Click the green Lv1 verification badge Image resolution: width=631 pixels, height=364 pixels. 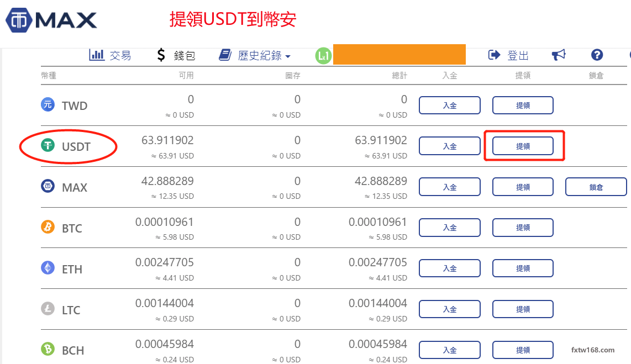point(323,55)
